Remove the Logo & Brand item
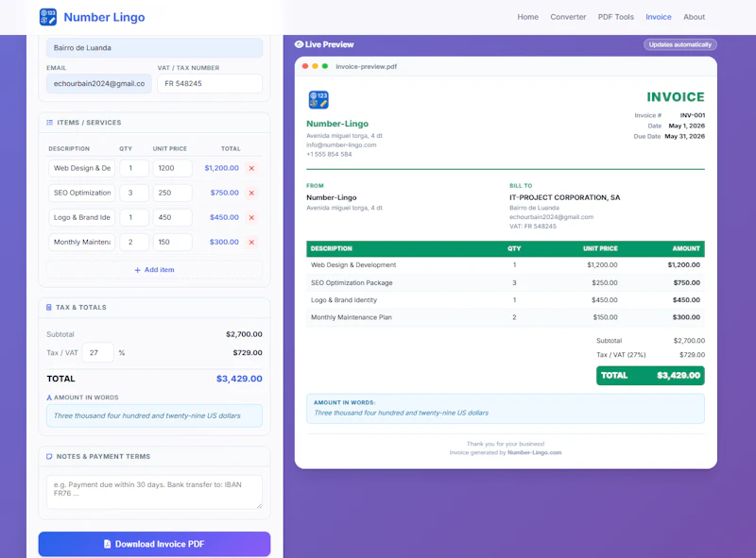Viewport: 756px width, 558px height. point(251,217)
